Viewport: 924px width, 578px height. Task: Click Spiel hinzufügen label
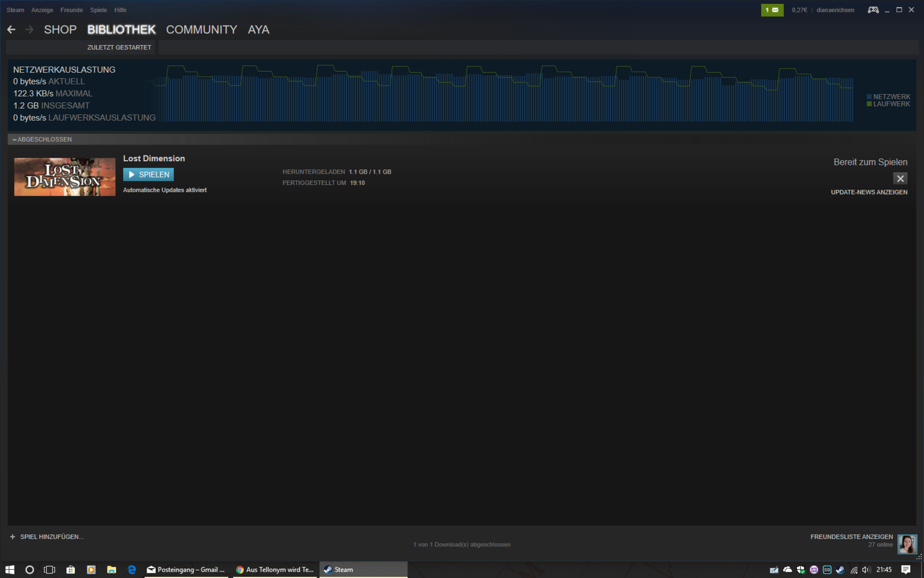(x=52, y=537)
